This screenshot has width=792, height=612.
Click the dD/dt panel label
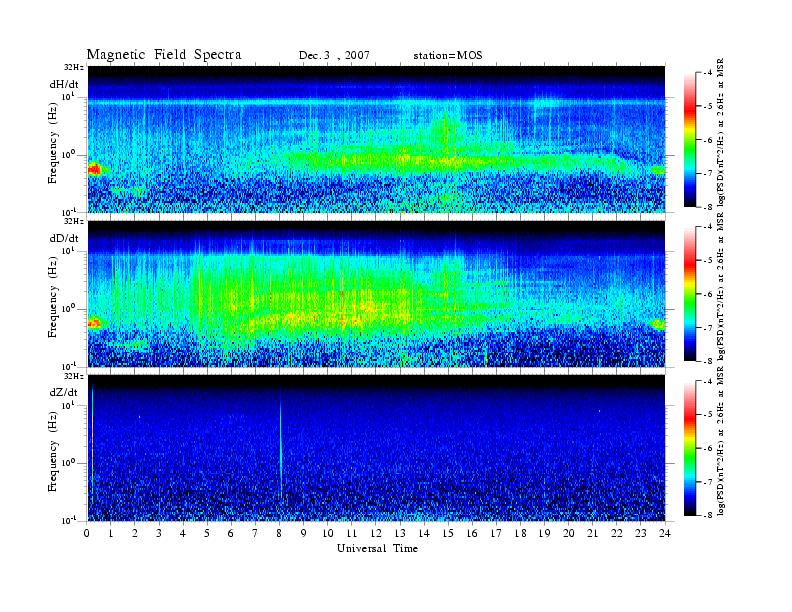[x=64, y=238]
